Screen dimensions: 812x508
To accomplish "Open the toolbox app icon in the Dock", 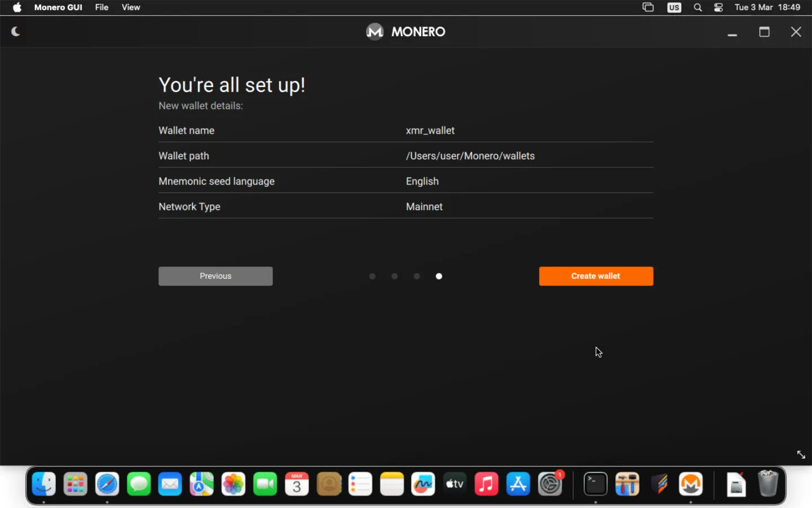I will pyautogui.click(x=627, y=484).
